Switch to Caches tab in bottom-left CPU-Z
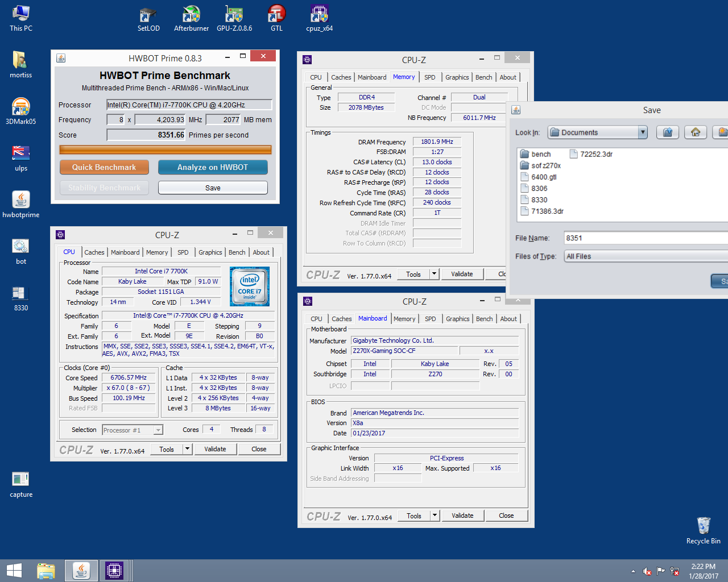Image resolution: width=728 pixels, height=582 pixels. tap(94, 252)
